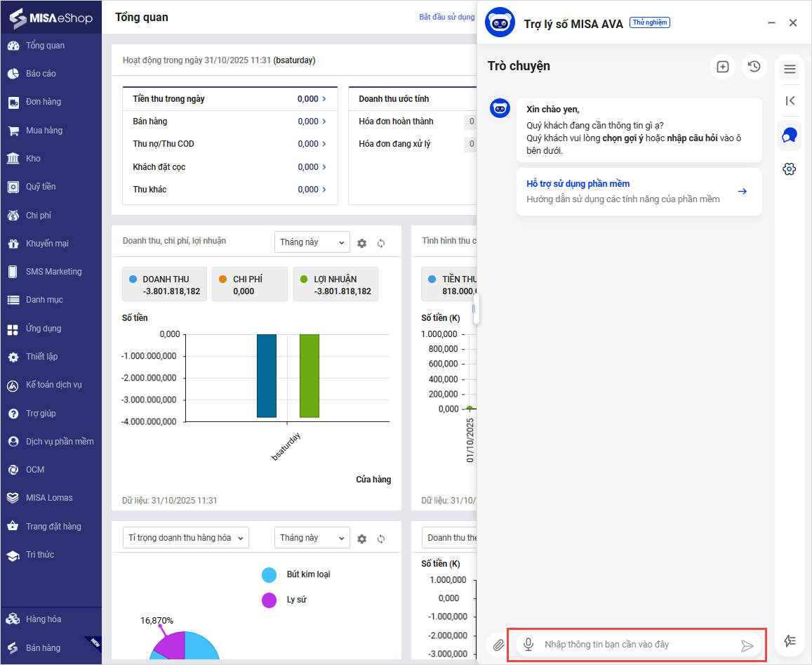Viewport: 812px width, 665px height.
Task: Open Đơn hàng in sidebar menu
Action: 44,102
